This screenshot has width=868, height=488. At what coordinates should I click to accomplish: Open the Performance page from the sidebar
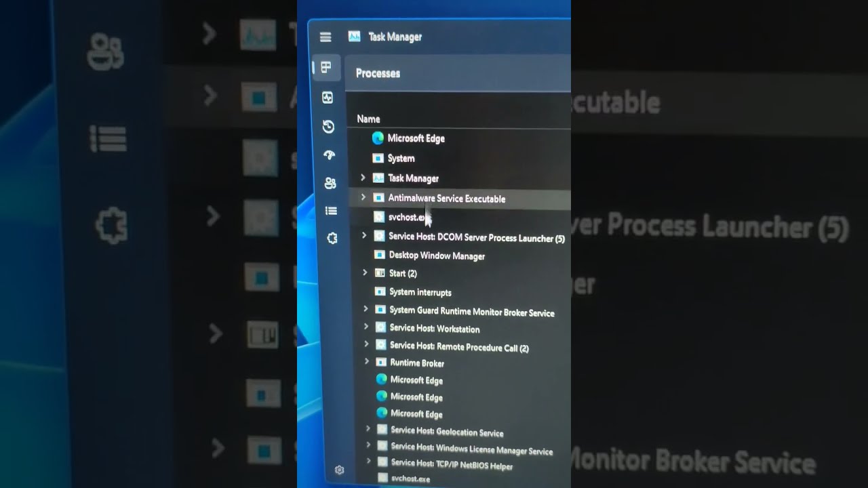[x=328, y=98]
